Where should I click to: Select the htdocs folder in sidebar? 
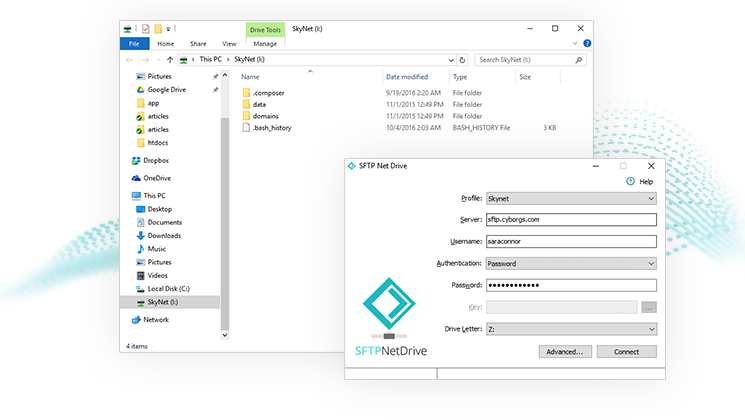click(157, 143)
